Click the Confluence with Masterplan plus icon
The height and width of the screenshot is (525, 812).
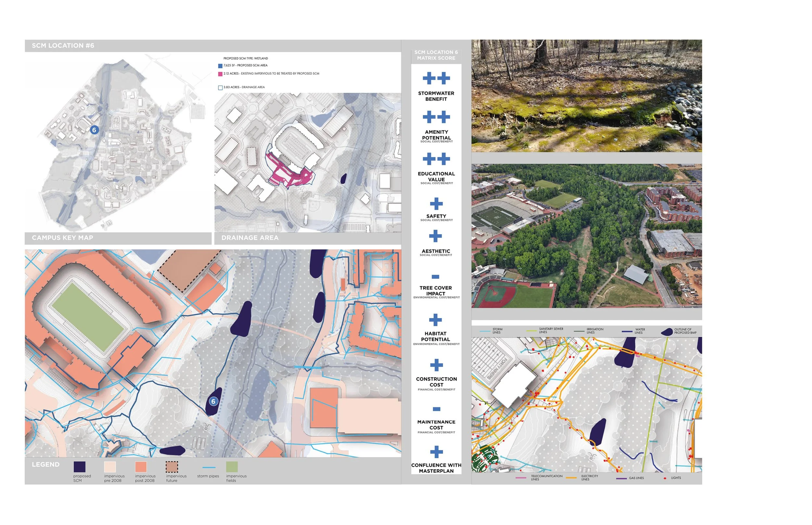click(436, 452)
